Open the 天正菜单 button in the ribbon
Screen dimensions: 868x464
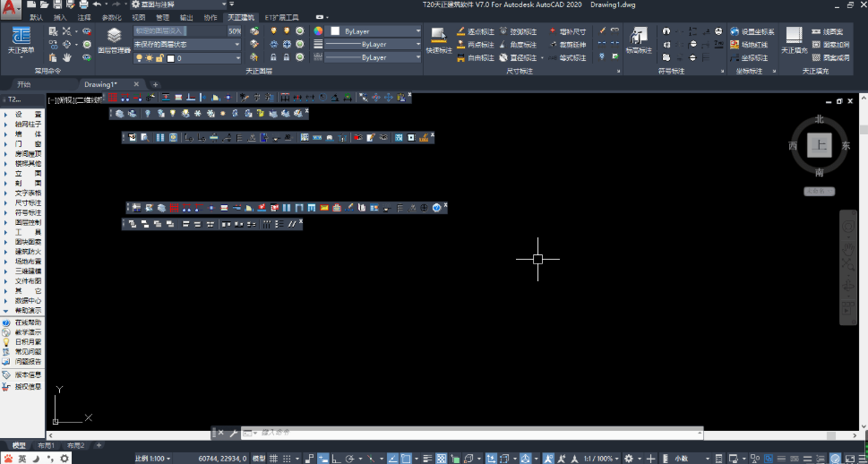(x=21, y=40)
